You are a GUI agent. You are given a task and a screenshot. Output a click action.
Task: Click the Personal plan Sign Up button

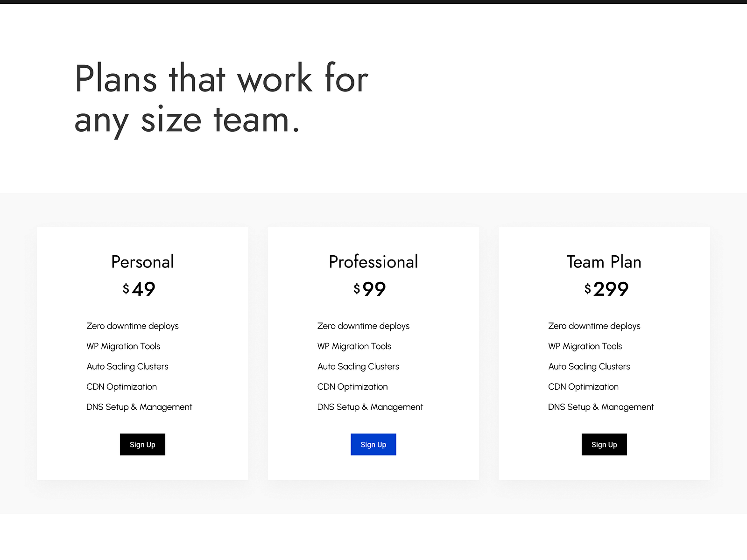pos(142,444)
